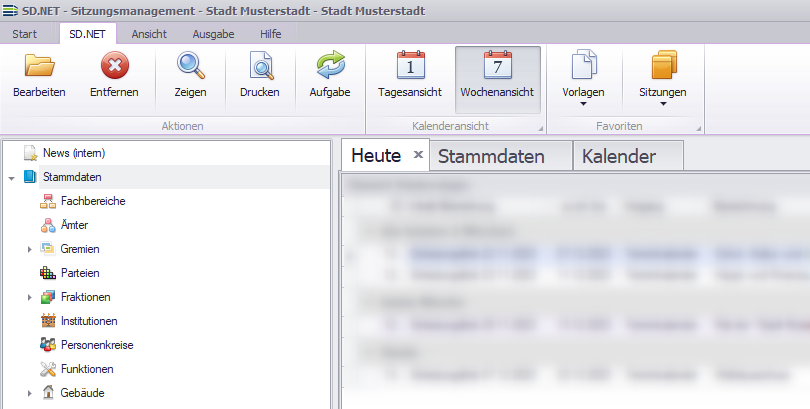810x409 pixels.
Task: Expand the Fraktionen tree node
Action: 30,297
